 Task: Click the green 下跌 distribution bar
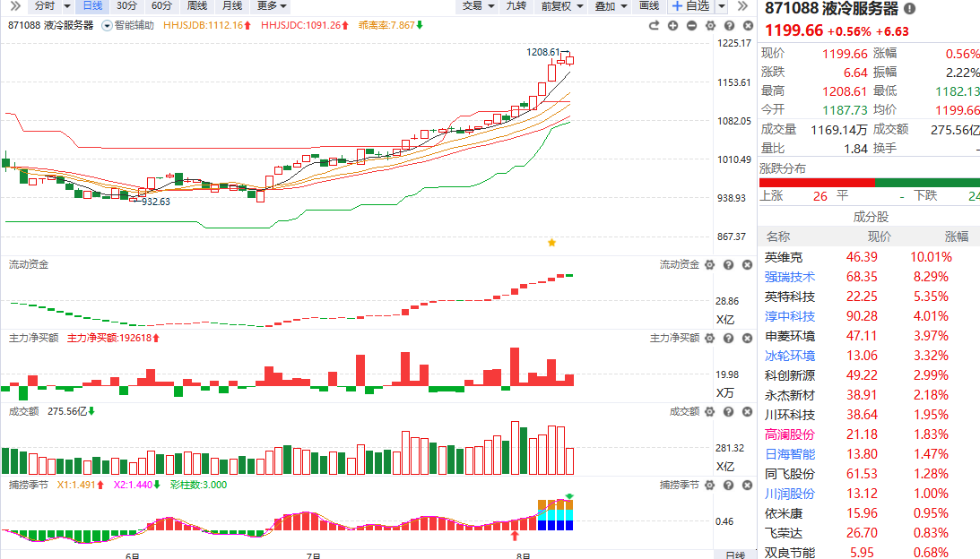point(927,183)
